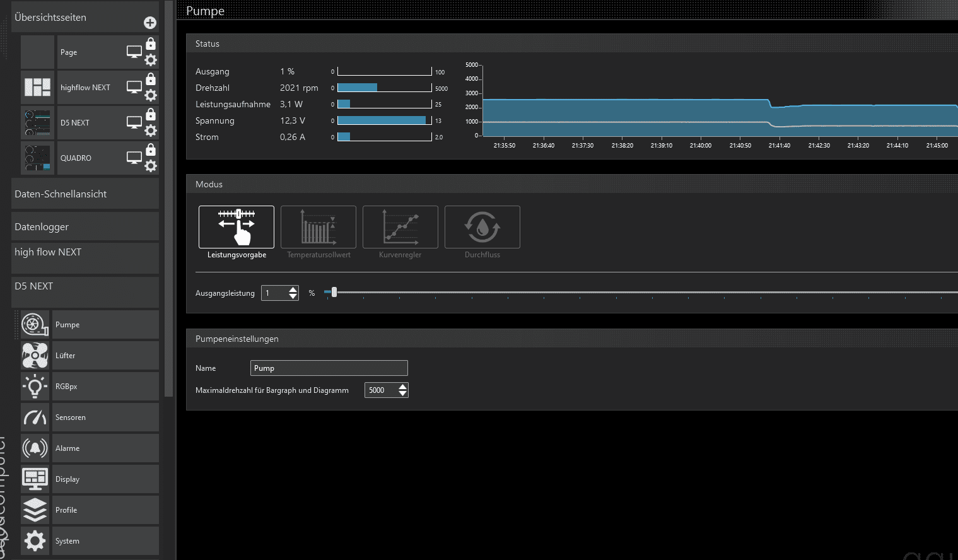Screen dimensions: 958x560
Task: Expand the high flow NEXT device section
Action: pyautogui.click(x=85, y=258)
